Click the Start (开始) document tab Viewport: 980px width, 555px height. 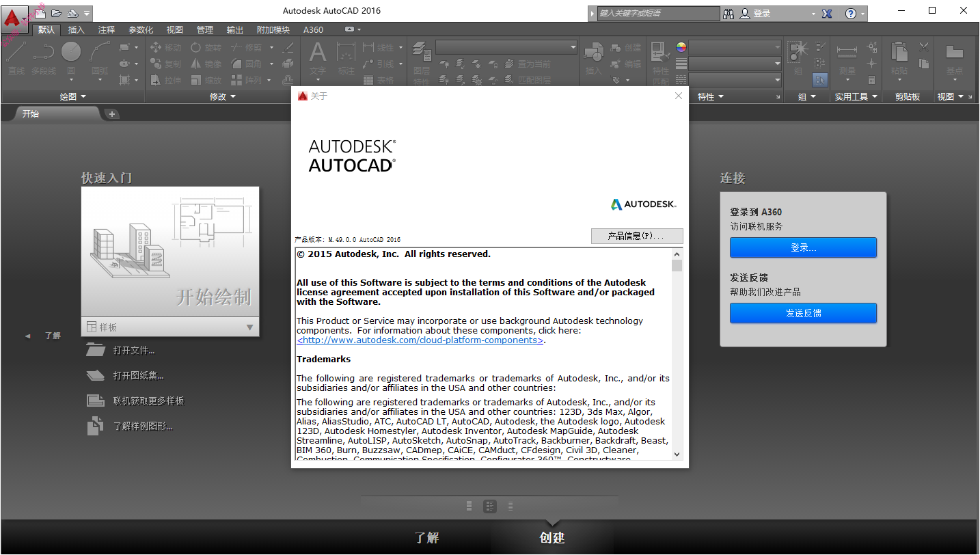pos(56,114)
